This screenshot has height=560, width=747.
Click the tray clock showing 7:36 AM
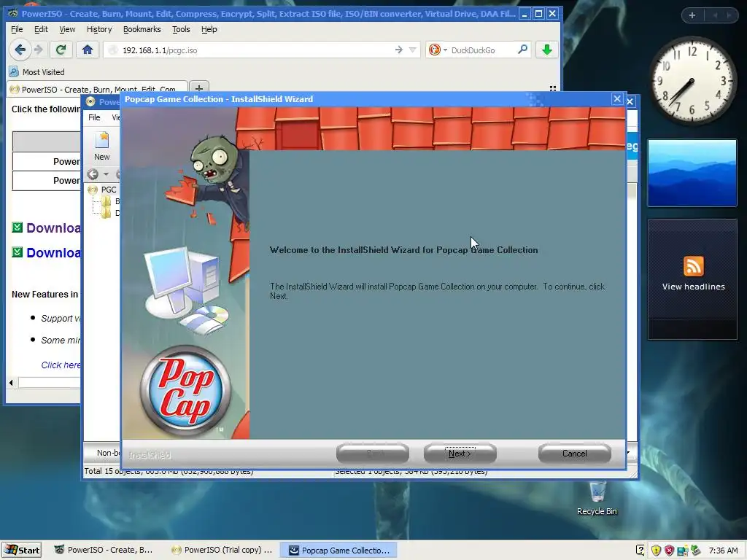tap(723, 551)
